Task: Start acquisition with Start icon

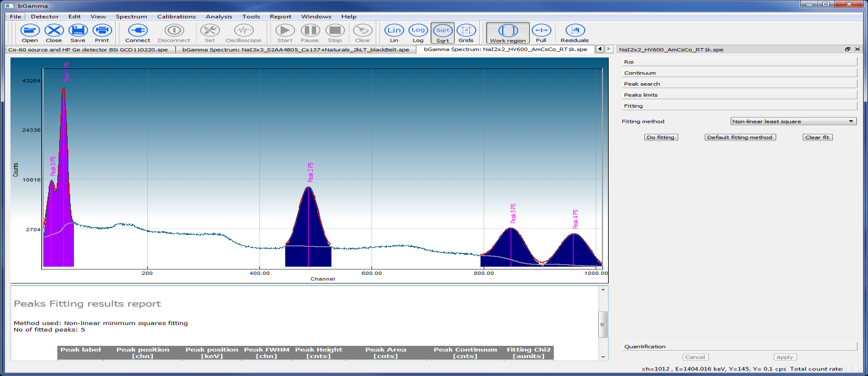Action: click(285, 33)
